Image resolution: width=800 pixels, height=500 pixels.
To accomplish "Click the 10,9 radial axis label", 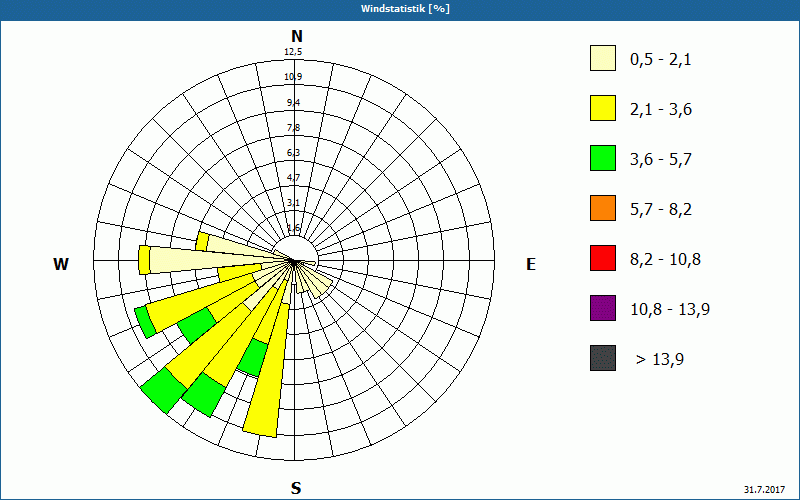I will click(293, 77).
